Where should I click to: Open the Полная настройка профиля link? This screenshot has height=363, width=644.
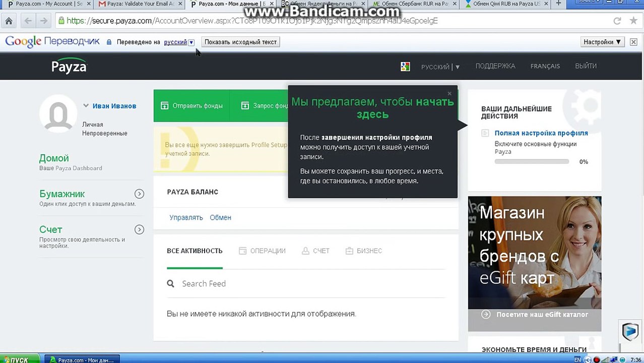pos(541,133)
